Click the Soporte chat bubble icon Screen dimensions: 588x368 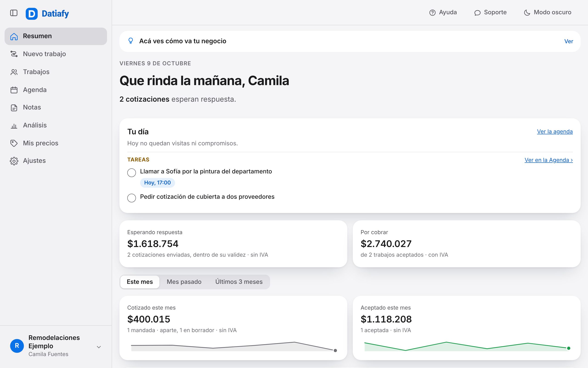pos(477,13)
